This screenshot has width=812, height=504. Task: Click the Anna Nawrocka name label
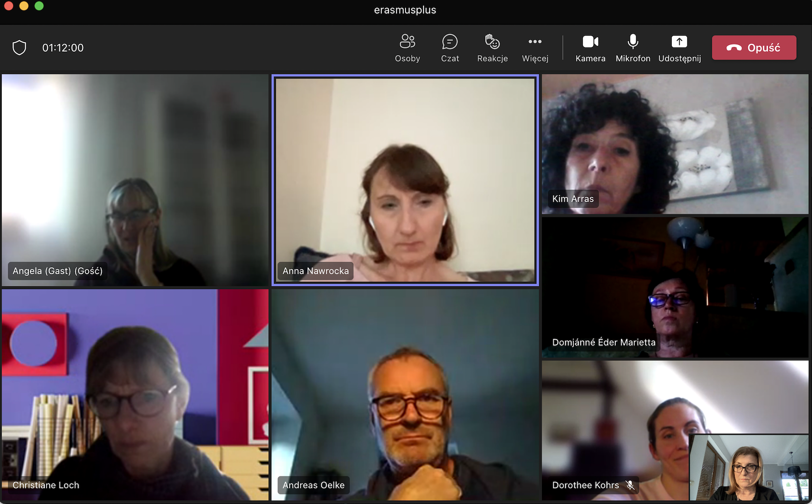316,271
